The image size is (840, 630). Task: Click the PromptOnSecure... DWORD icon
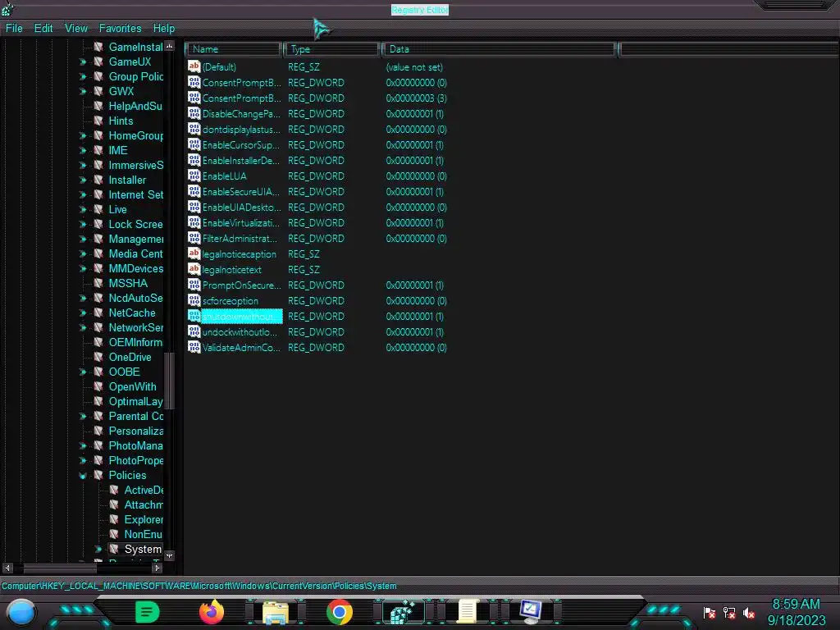coord(194,285)
